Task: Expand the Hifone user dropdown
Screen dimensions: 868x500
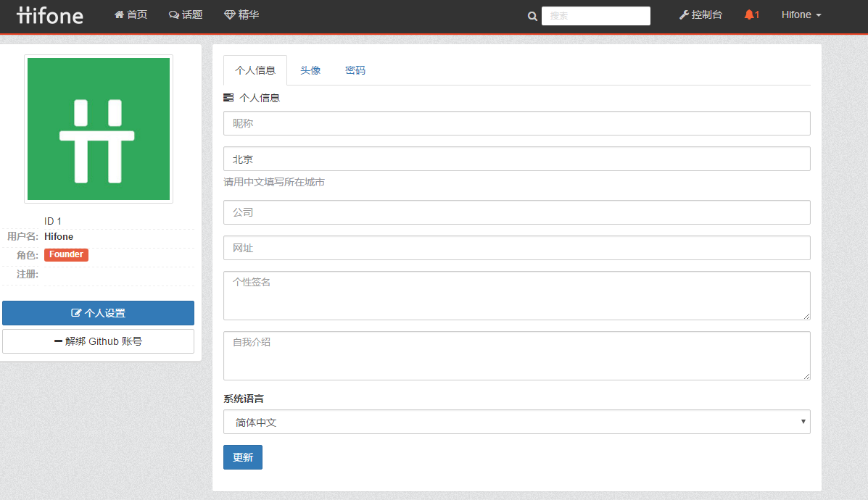Action: tap(801, 15)
